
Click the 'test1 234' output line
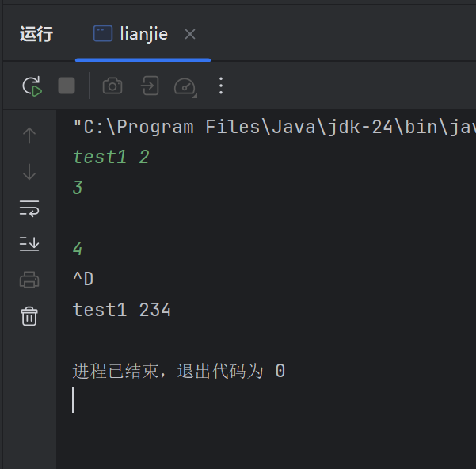point(122,310)
